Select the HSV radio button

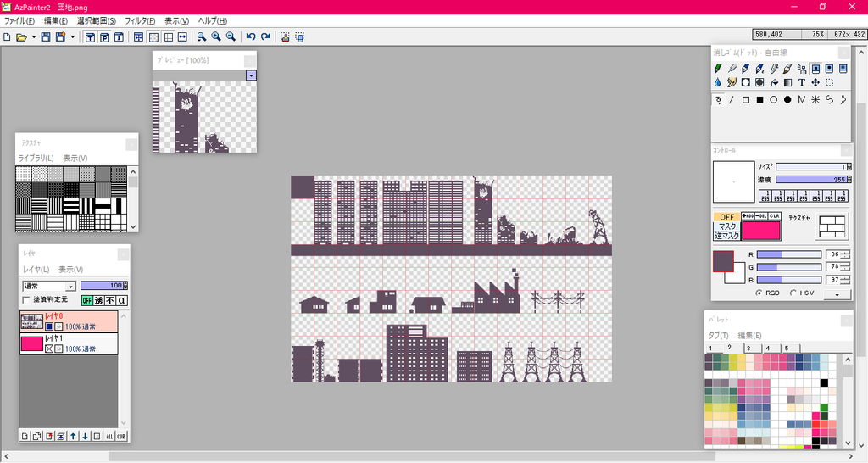tap(793, 293)
